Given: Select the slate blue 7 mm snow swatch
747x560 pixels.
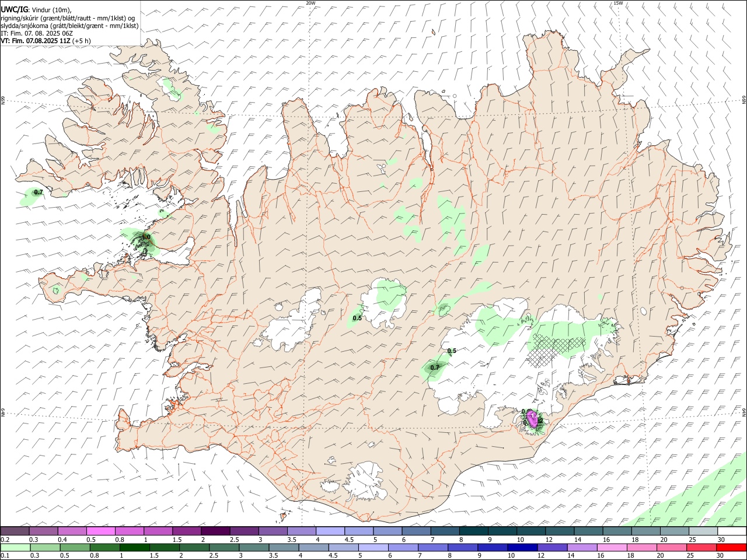Looking at the screenshot, I should [x=445, y=531].
